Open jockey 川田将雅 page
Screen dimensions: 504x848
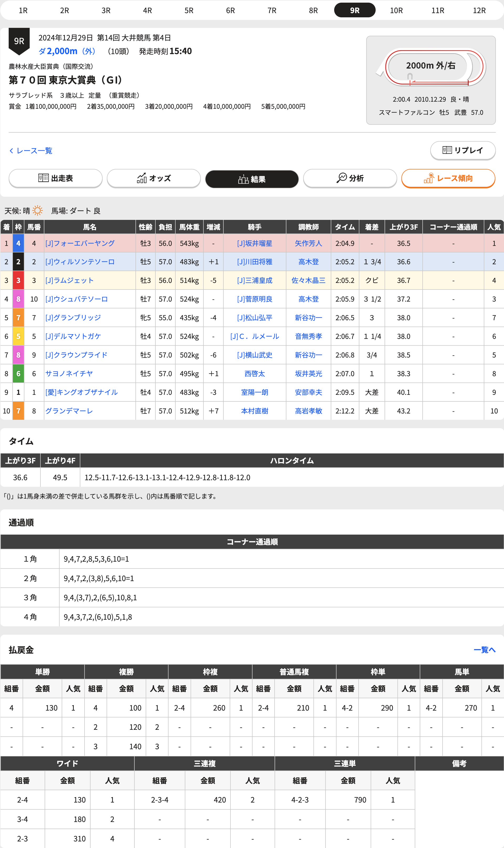pos(254,262)
